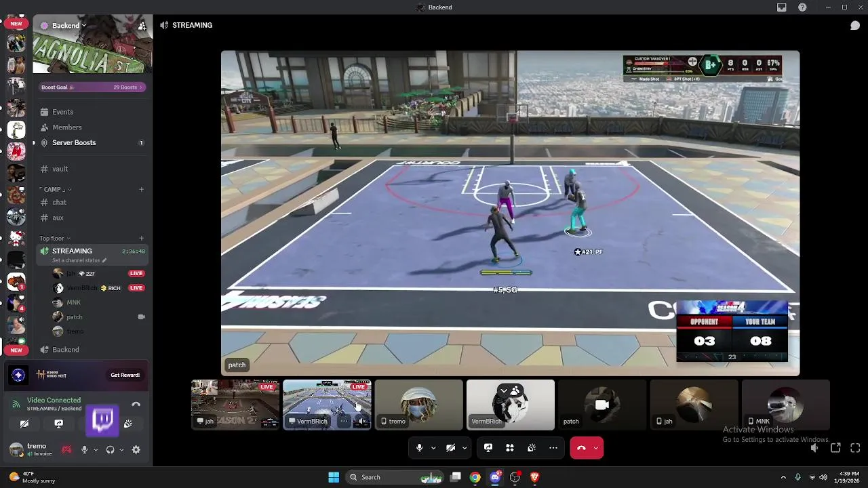Open soundboard in the voice panel
This screenshot has height=488, width=868.
(x=128, y=424)
